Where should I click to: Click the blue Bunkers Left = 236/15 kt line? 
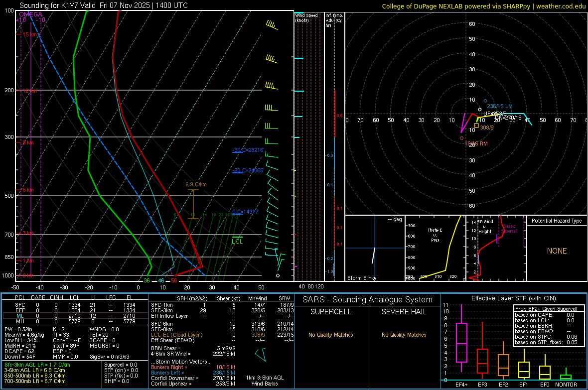click(x=193, y=373)
